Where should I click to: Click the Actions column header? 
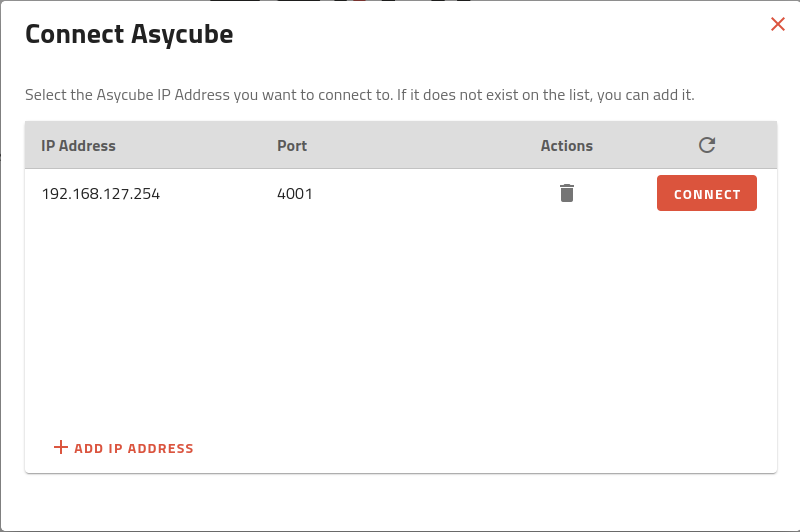click(567, 146)
